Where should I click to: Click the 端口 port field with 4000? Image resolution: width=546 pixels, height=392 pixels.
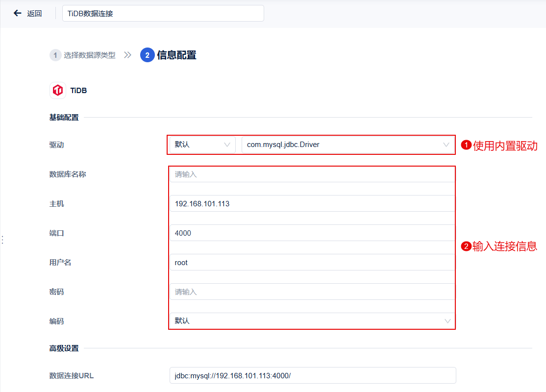pyautogui.click(x=312, y=233)
